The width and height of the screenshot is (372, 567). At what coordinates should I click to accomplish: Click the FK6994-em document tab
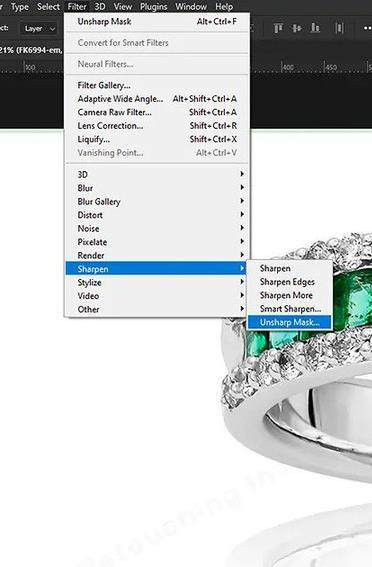coord(31,50)
